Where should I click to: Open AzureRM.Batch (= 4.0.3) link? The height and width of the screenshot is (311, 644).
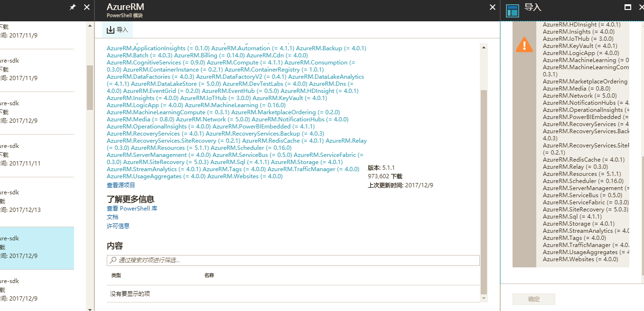point(140,55)
